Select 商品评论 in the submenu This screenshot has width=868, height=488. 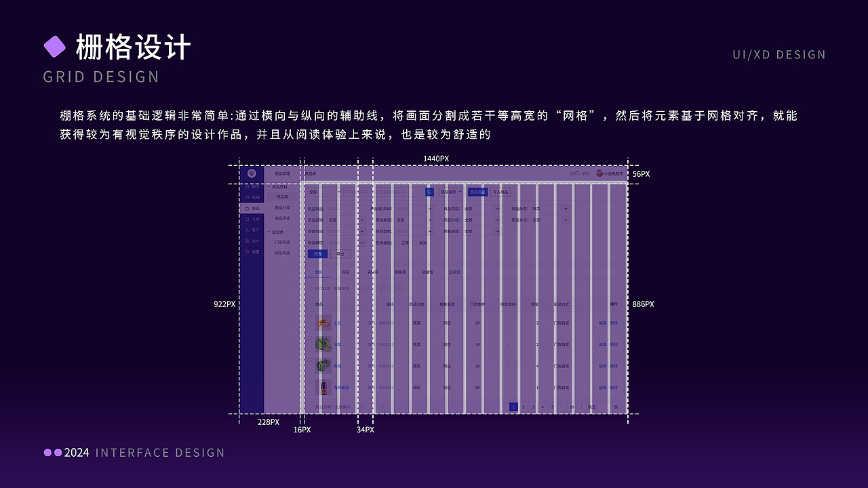point(282,219)
